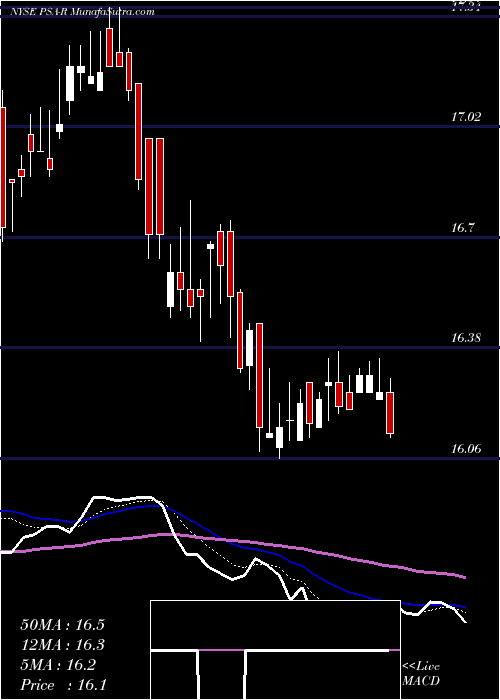Click the 12MA : 16.3 readout
500x700 pixels.
(x=62, y=645)
